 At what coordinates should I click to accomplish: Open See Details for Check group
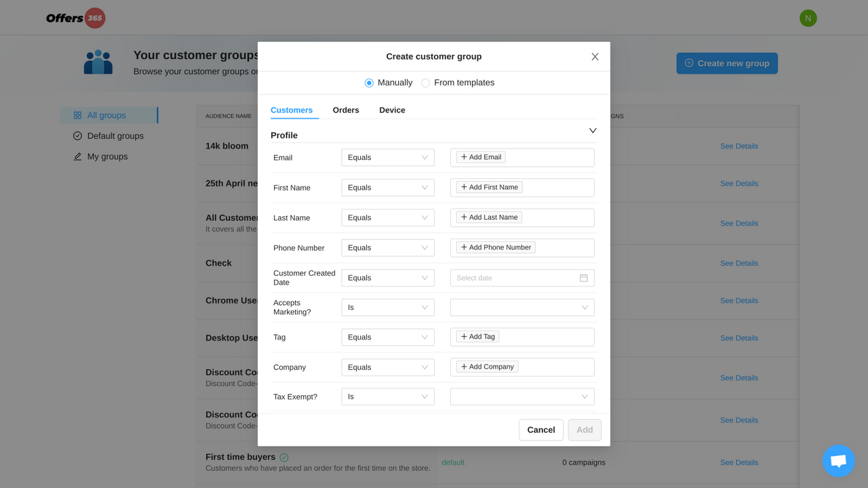739,263
